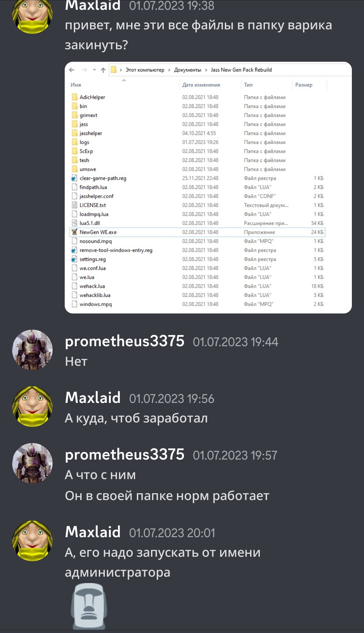Viewport: 364px width, 633px height.
Task: Open the prometheus3375 username at 19:57
Action: click(125, 455)
